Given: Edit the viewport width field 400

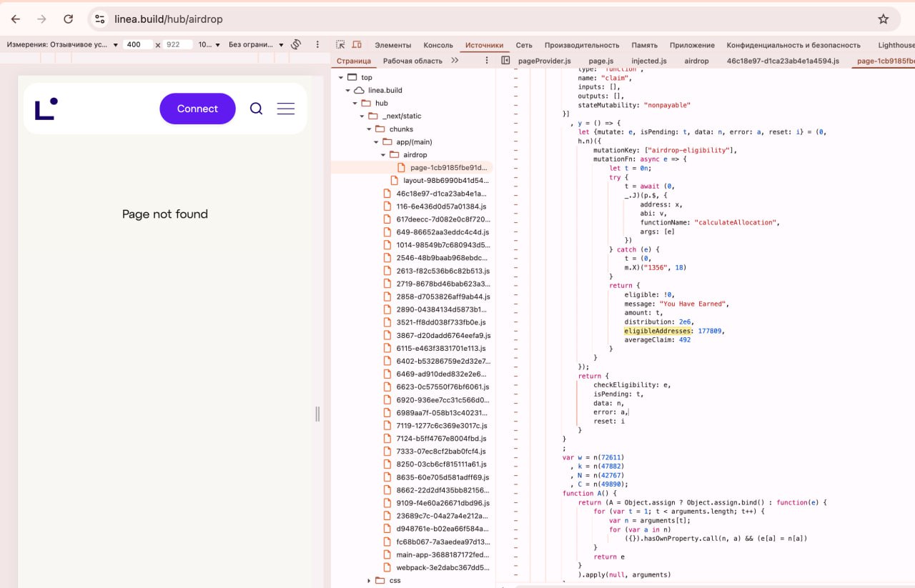Looking at the screenshot, I should [138, 44].
